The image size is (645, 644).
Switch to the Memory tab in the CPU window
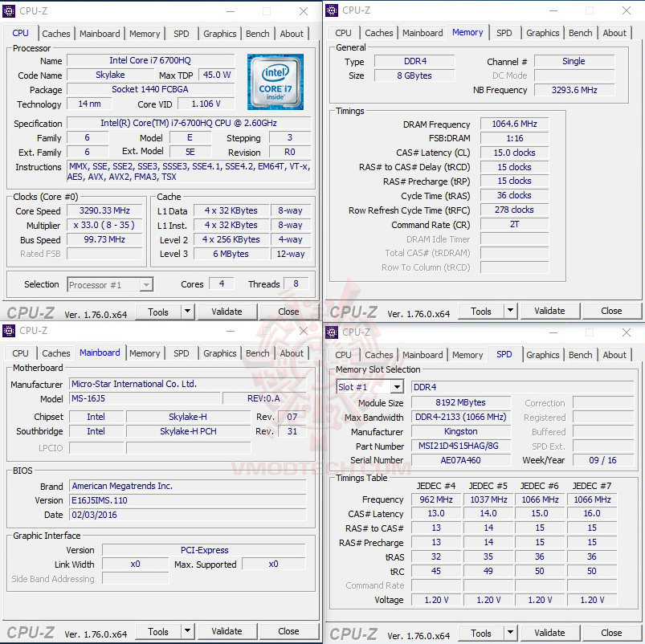pyautogui.click(x=145, y=34)
